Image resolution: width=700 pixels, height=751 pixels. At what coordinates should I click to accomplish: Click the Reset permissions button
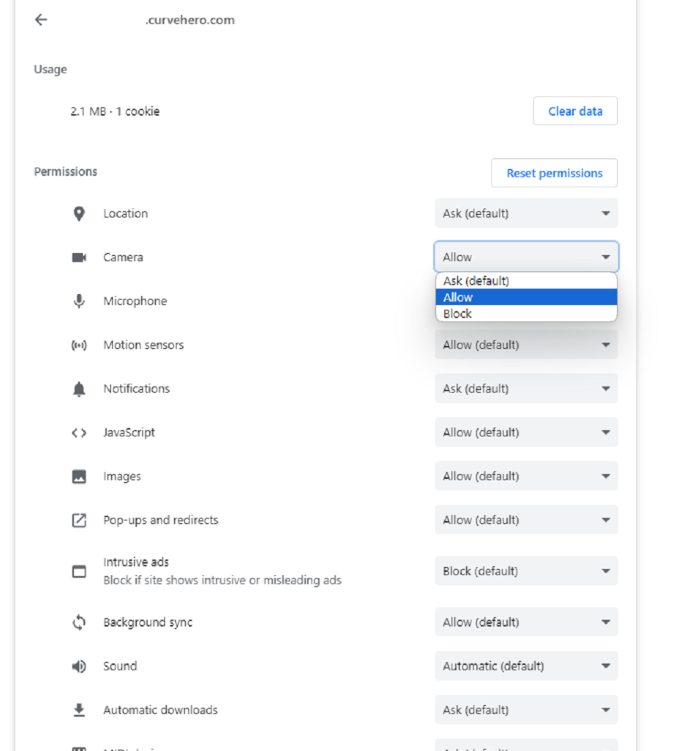(x=554, y=173)
